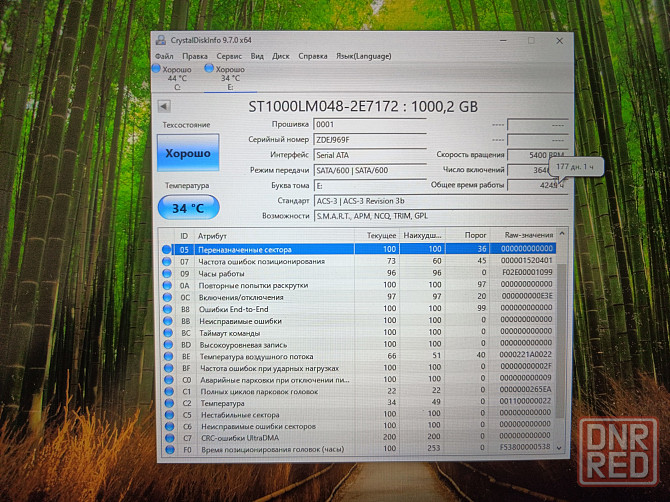Click the Прошивка field showing 0001
This screenshot has height=502, width=670.
coord(370,124)
